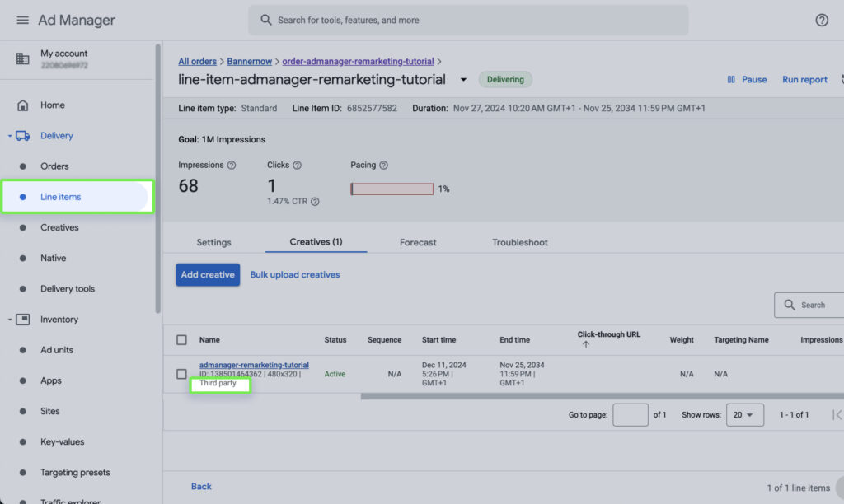
Task: Click Run report link
Action: [804, 80]
